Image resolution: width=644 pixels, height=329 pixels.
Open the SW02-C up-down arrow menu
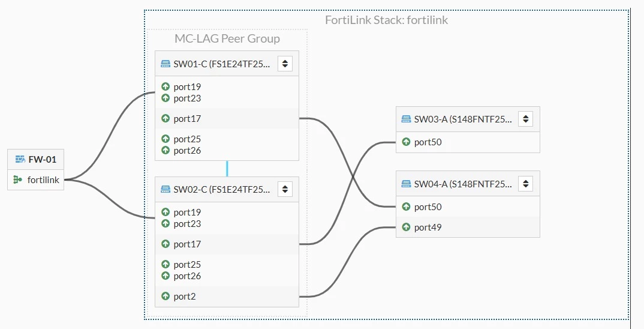tap(285, 189)
